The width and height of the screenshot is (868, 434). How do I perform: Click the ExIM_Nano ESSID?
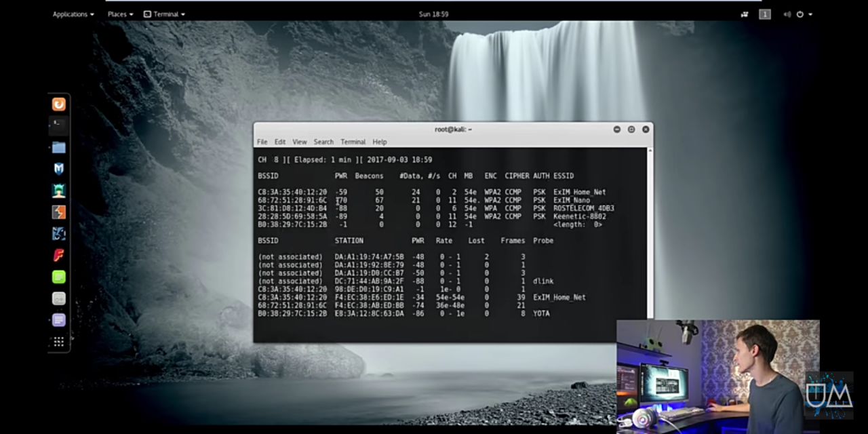click(572, 200)
